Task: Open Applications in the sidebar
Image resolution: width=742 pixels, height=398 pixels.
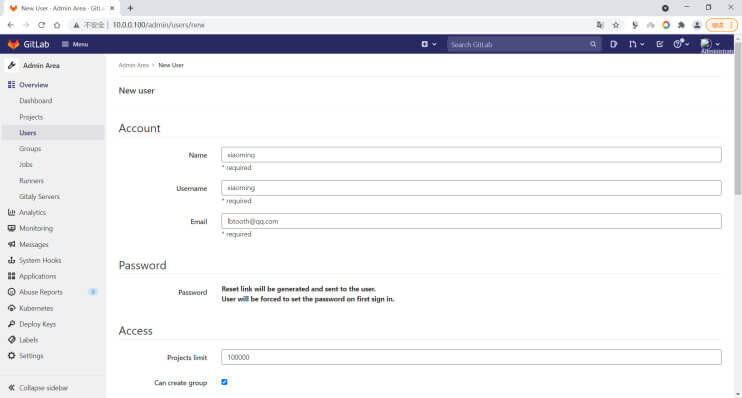Action: tap(37, 276)
